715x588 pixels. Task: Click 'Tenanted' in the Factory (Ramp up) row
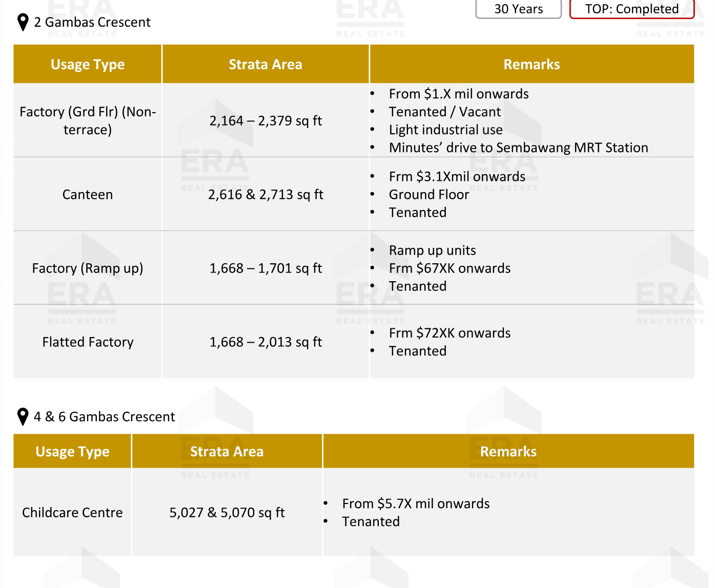(x=418, y=286)
